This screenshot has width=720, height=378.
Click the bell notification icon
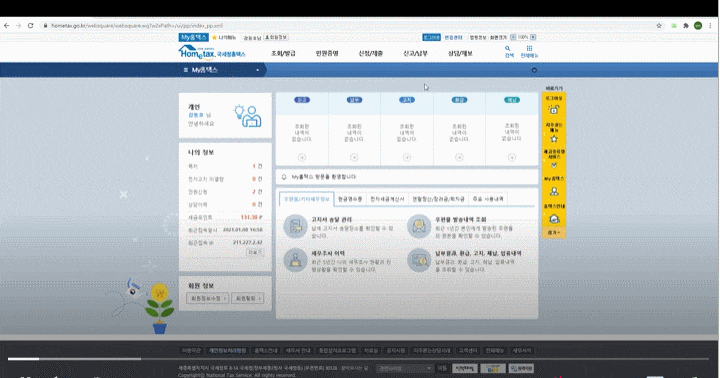[284, 177]
